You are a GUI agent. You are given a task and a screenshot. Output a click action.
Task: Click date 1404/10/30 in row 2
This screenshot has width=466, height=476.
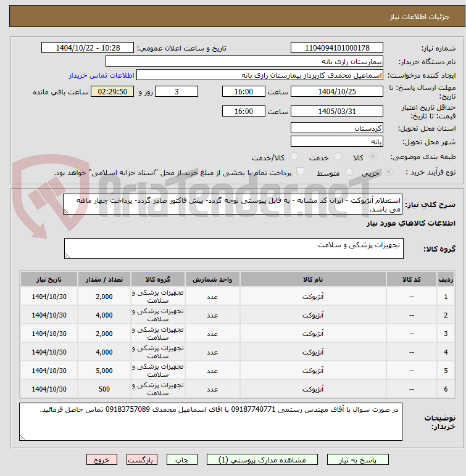click(49, 315)
